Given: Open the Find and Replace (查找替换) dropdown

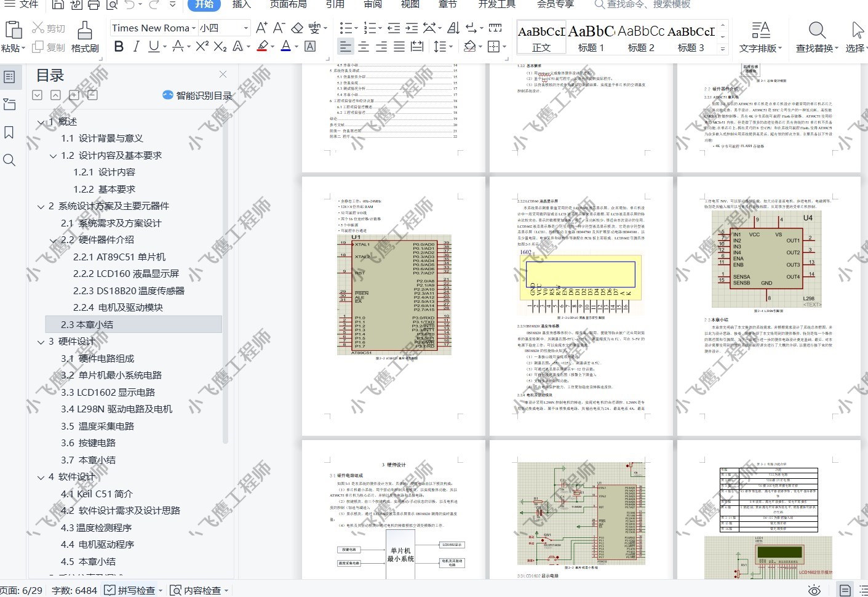Looking at the screenshot, I should (837, 48).
